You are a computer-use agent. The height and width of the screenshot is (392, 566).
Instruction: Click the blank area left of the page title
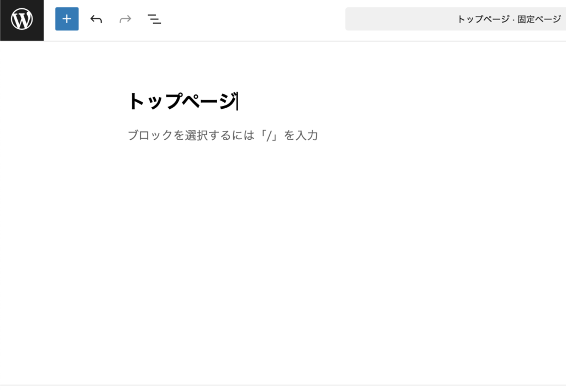coord(66,102)
